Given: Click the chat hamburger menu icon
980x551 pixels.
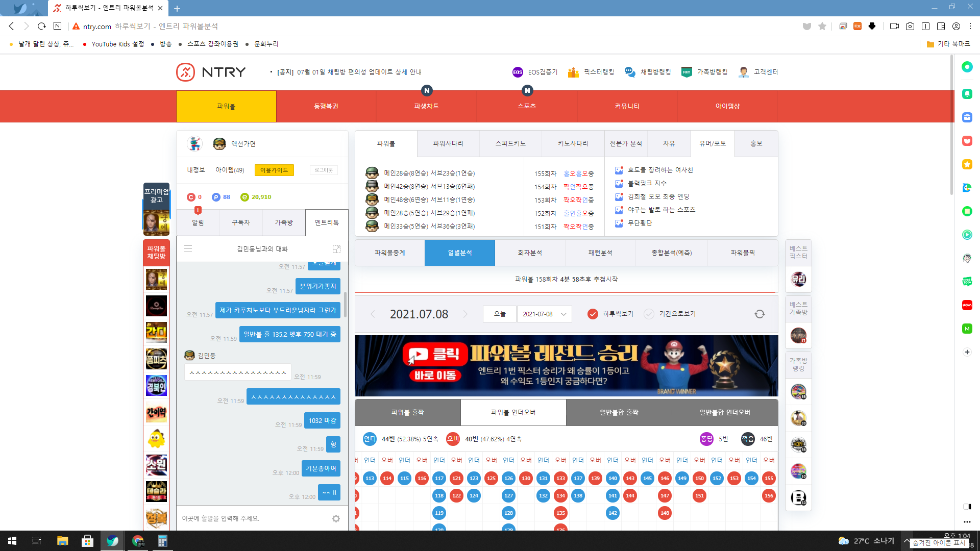Looking at the screenshot, I should [x=188, y=249].
